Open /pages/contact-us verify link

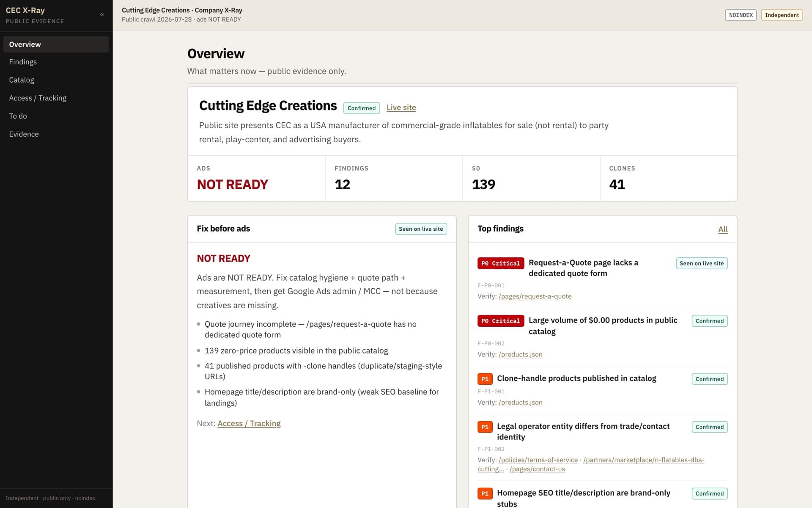(x=537, y=469)
